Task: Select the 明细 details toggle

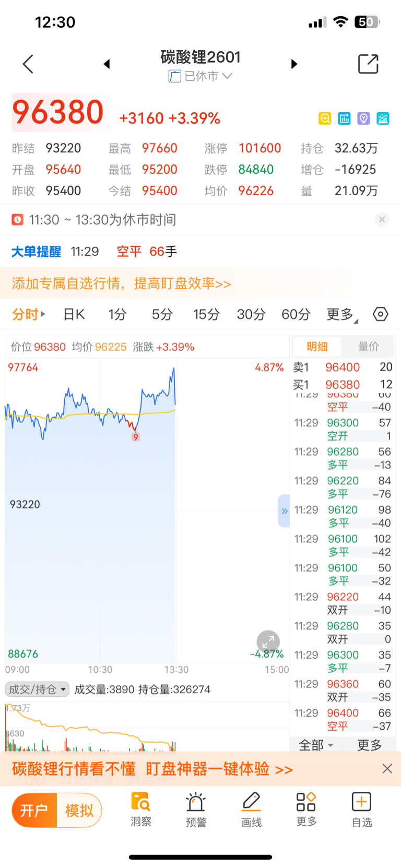Action: [317, 347]
